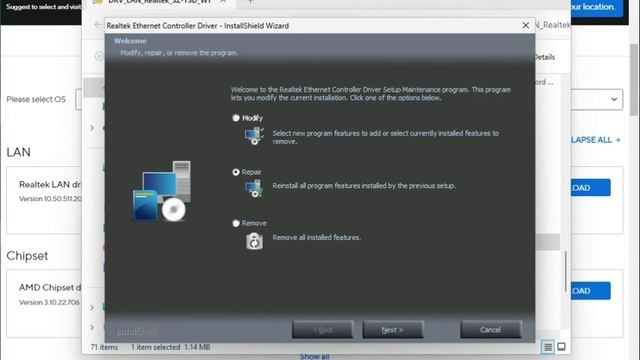Select the Modify radio button

click(236, 118)
